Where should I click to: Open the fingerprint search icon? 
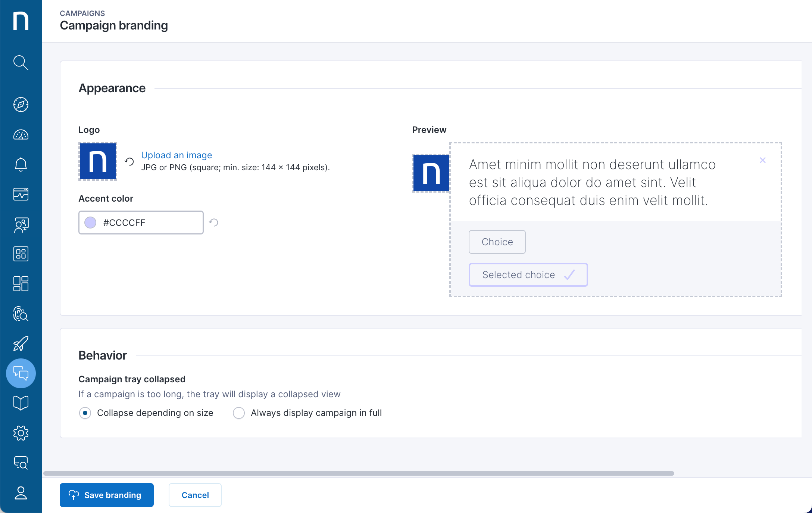coord(21,314)
